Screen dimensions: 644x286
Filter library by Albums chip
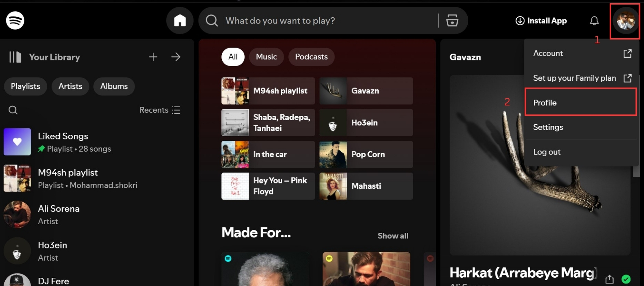114,86
